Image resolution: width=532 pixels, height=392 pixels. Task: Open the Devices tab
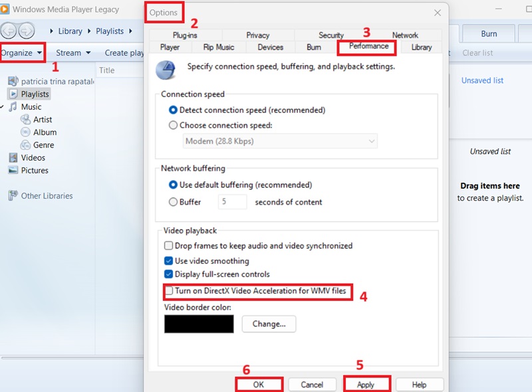pos(270,47)
